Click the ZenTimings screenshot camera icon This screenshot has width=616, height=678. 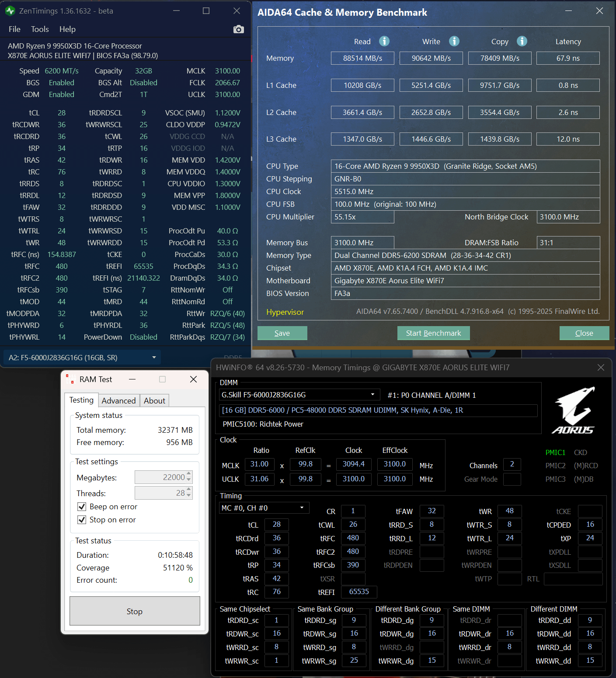[239, 29]
